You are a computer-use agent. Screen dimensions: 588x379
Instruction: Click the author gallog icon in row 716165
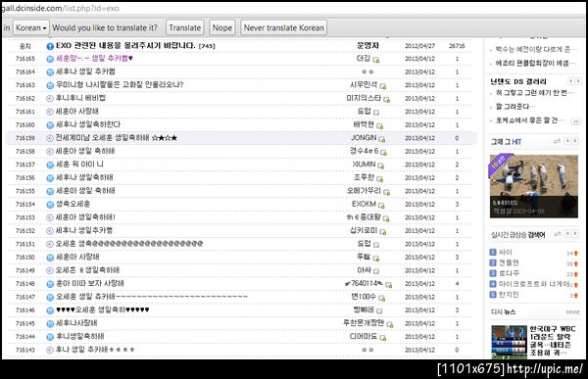375,60
